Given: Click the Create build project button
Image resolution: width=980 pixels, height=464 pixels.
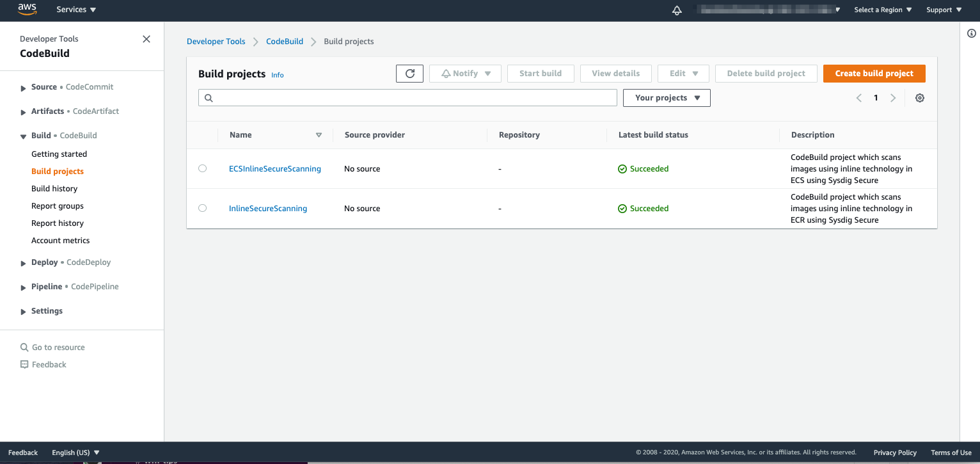Looking at the screenshot, I should pos(874,74).
